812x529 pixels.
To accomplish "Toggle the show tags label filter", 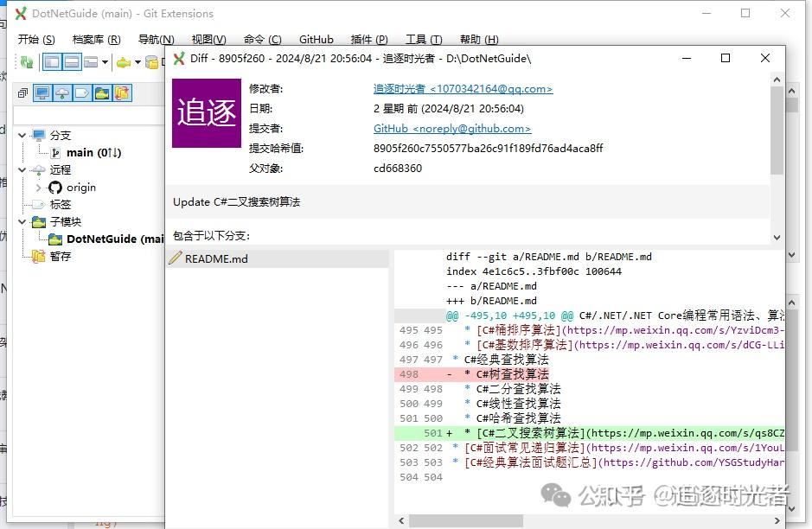I will pos(82,93).
